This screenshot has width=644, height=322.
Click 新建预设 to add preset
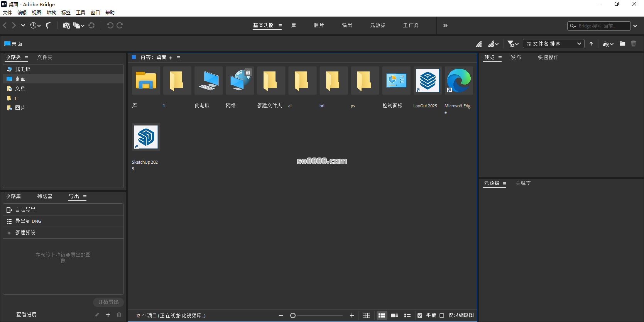point(25,232)
